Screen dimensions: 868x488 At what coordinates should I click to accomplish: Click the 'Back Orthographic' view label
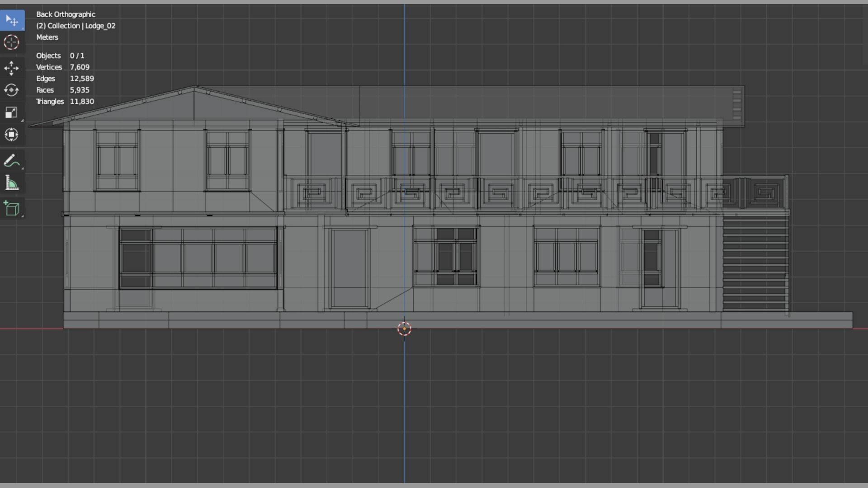66,14
